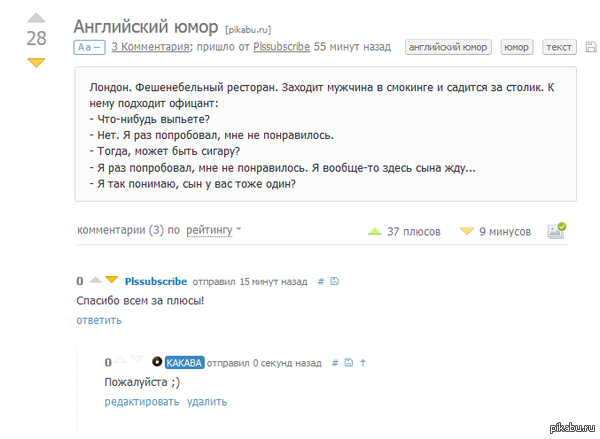The image size is (600, 439).
Task: Edit own comment via редактировать
Action: click(x=142, y=401)
